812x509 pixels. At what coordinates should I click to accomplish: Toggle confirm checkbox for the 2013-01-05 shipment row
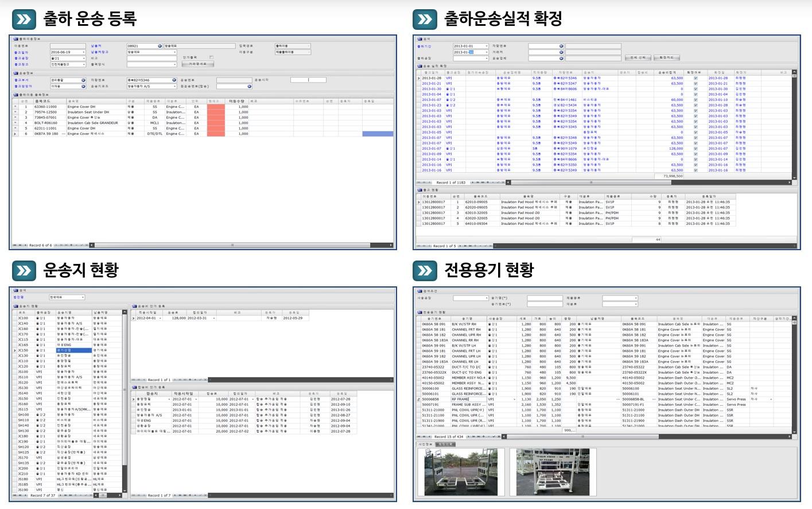point(696,132)
